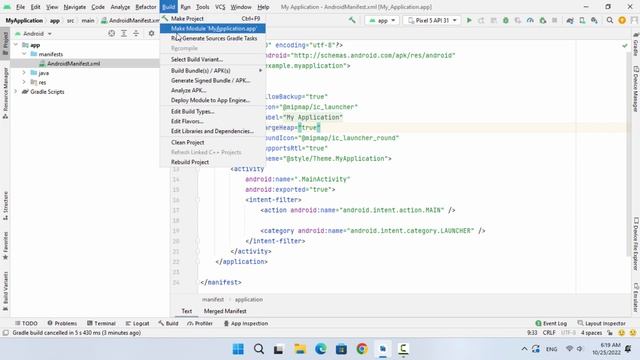The image size is (640, 360).
Task: Choose Rebuild Project from Build menu
Action: [x=213, y=162]
